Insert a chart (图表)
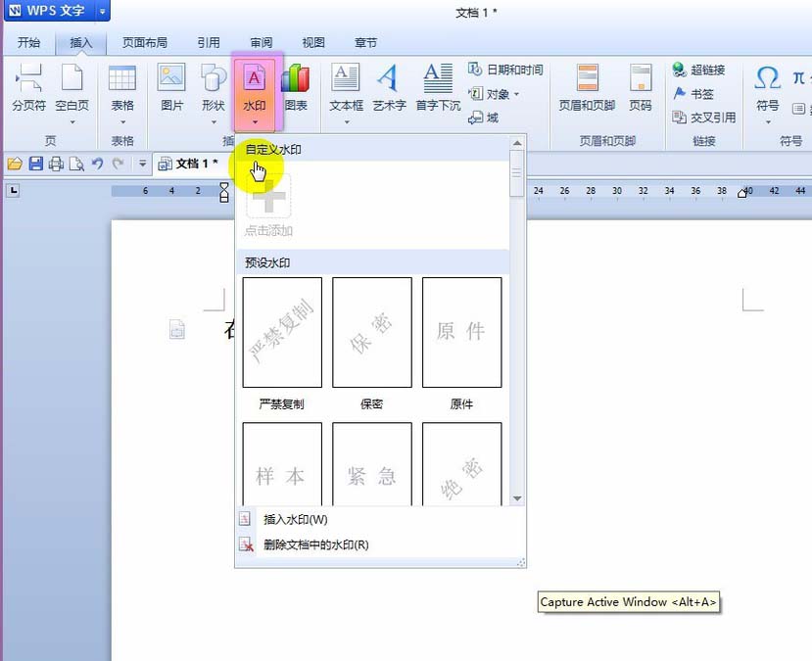This screenshot has width=812, height=661. (x=296, y=87)
